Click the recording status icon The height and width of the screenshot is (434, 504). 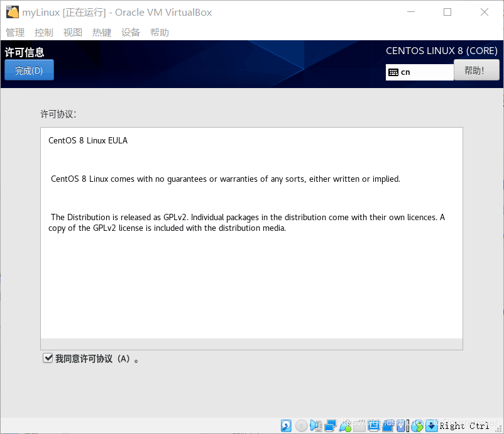(x=388, y=426)
